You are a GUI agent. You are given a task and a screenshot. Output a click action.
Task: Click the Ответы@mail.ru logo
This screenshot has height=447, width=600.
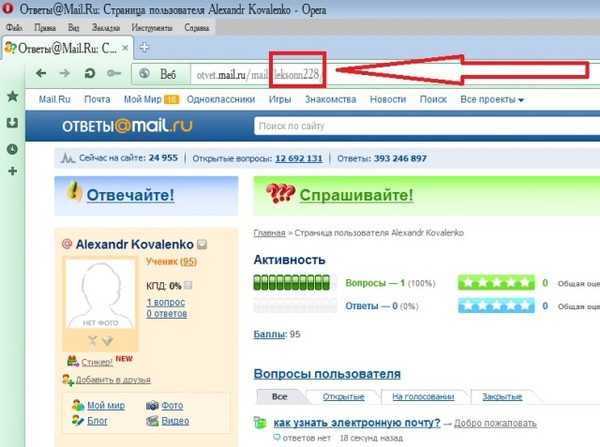(127, 126)
